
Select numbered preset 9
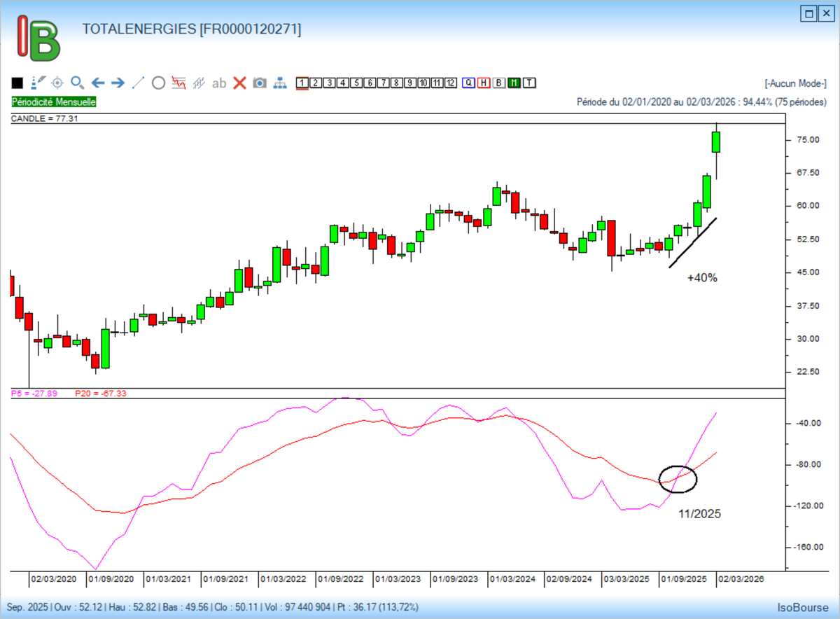coord(410,83)
